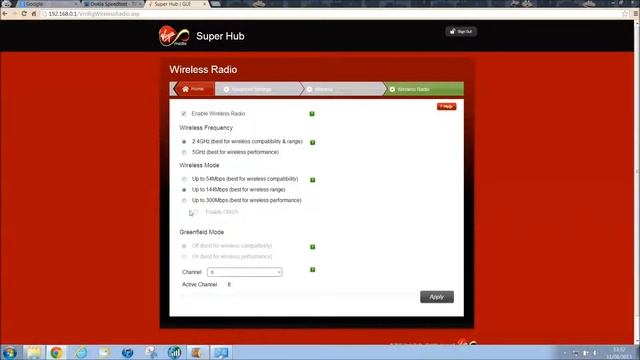Open a new browser tab
The height and width of the screenshot is (360, 640).
tap(216, 4)
